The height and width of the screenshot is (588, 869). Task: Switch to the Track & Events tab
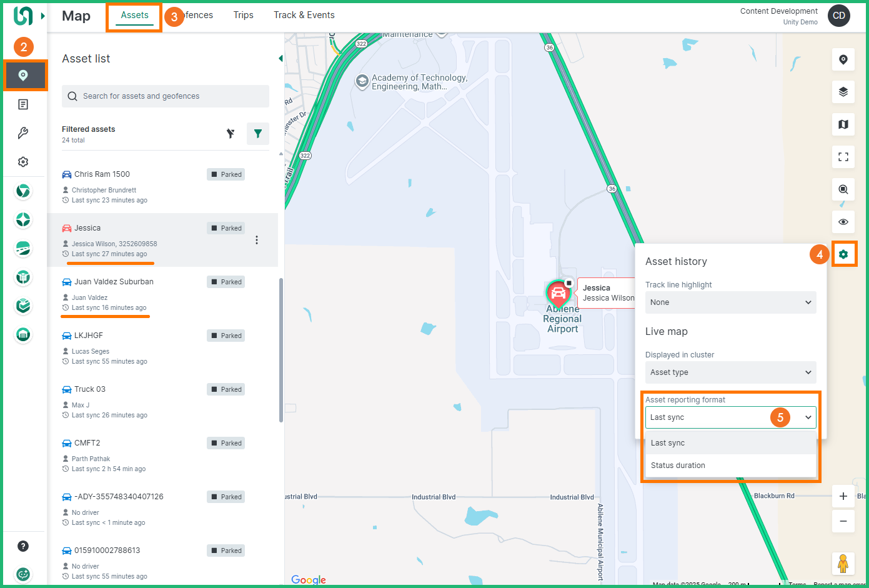tap(304, 15)
